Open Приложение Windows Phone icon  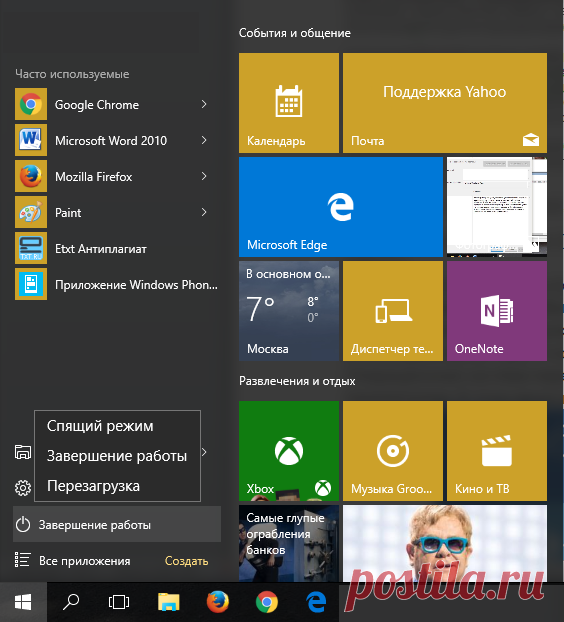coord(31,284)
